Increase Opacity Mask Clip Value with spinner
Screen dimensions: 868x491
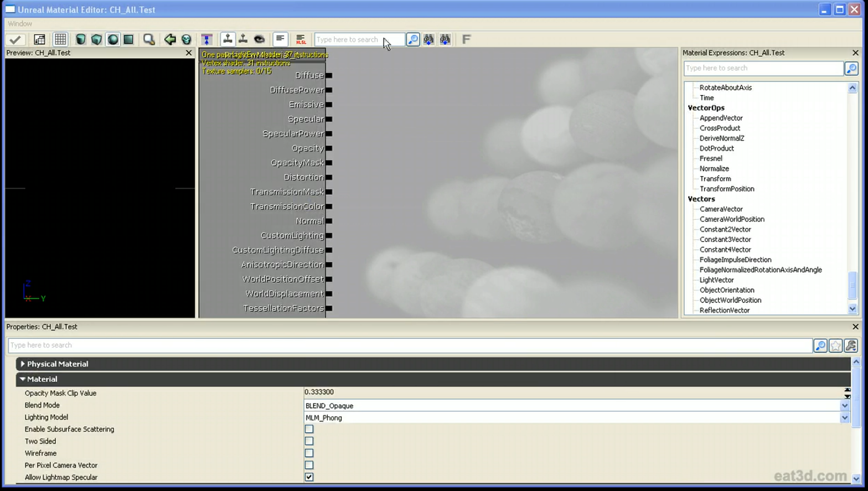tap(847, 390)
